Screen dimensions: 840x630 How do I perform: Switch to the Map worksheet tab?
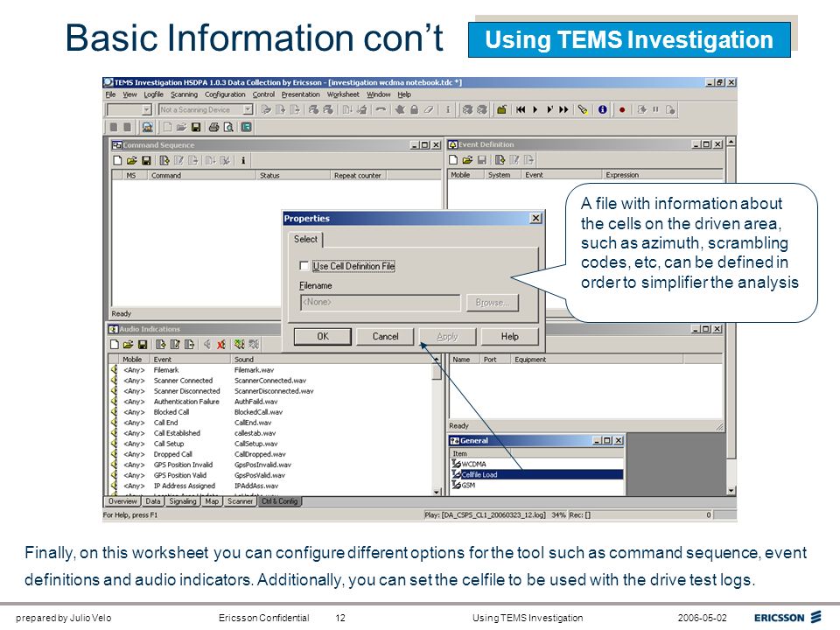tap(212, 501)
